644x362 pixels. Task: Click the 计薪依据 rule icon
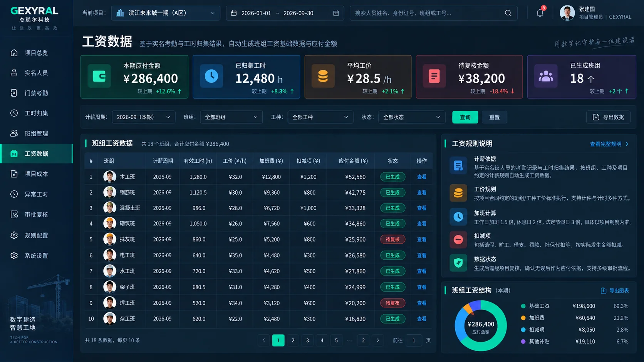(458, 166)
